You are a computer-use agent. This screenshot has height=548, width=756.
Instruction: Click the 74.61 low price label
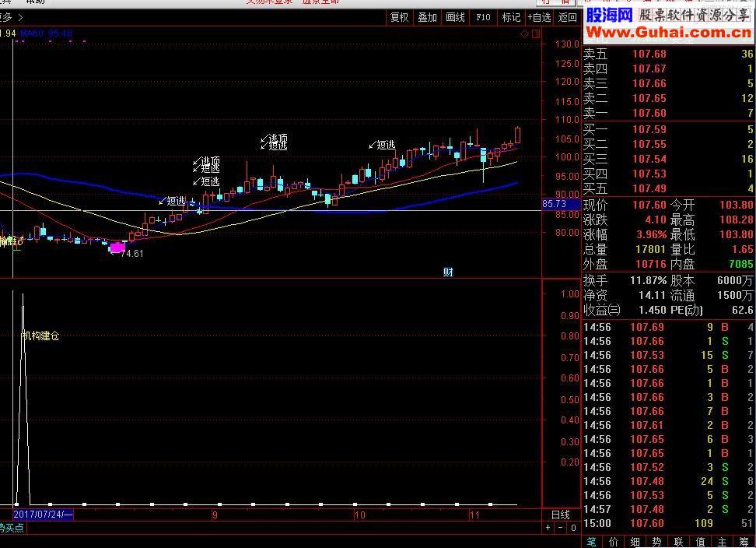[x=131, y=253]
